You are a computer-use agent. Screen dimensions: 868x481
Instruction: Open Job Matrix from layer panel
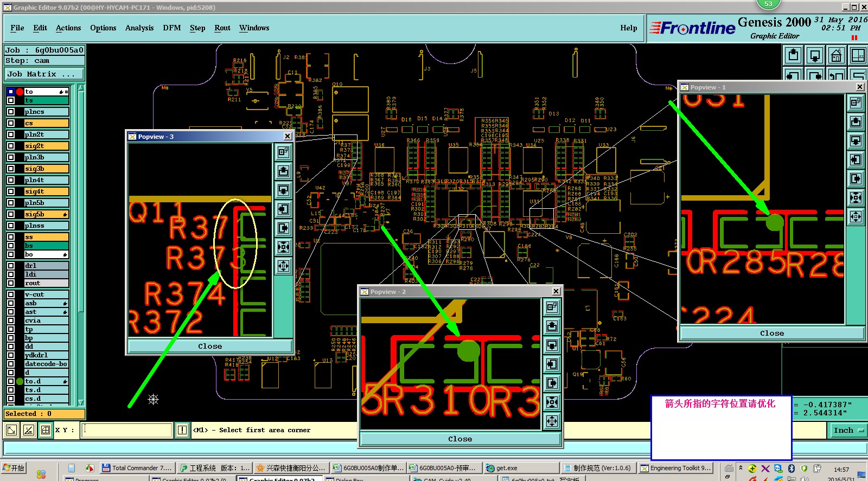45,74
